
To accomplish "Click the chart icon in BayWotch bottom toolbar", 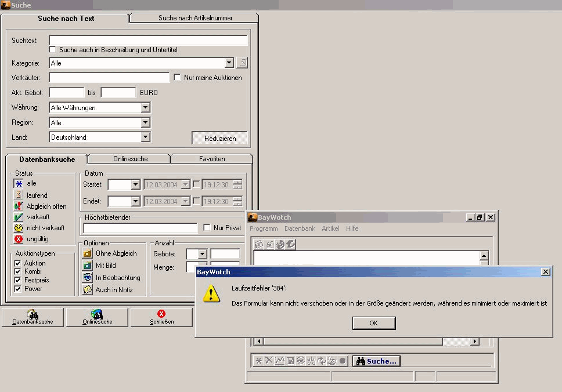I will click(x=280, y=361).
